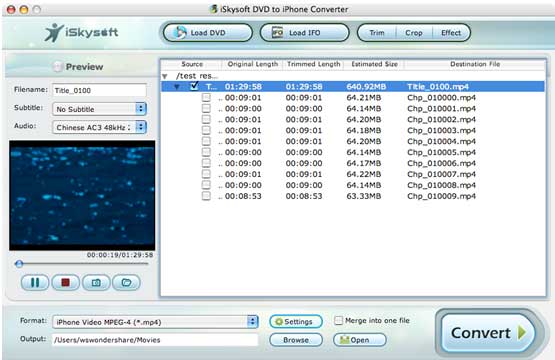Viewport: 555px width, 360px height.
Task: Open the Settings dialog
Action: pyautogui.click(x=296, y=321)
